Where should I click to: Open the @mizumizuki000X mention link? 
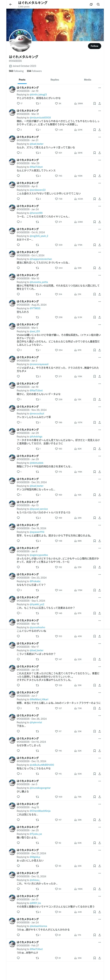40,118
